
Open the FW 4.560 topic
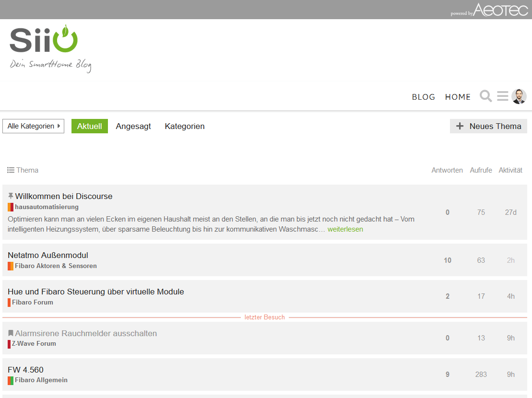[25, 370]
